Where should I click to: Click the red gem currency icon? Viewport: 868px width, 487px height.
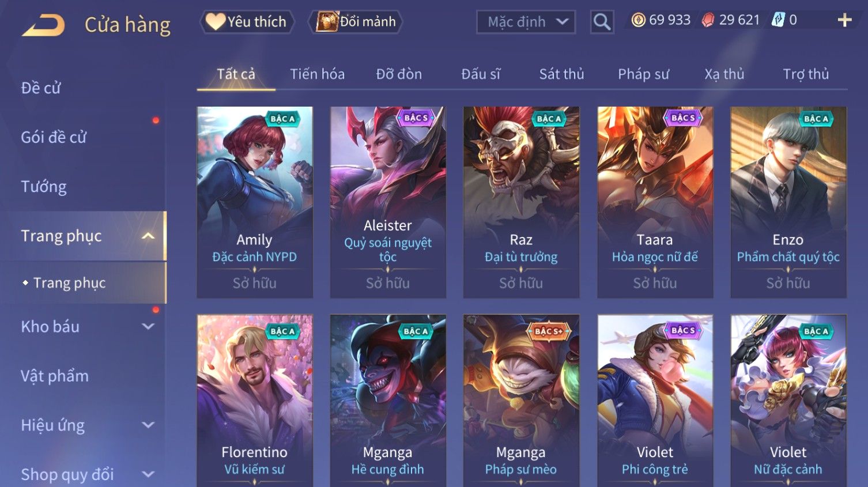coord(708,20)
